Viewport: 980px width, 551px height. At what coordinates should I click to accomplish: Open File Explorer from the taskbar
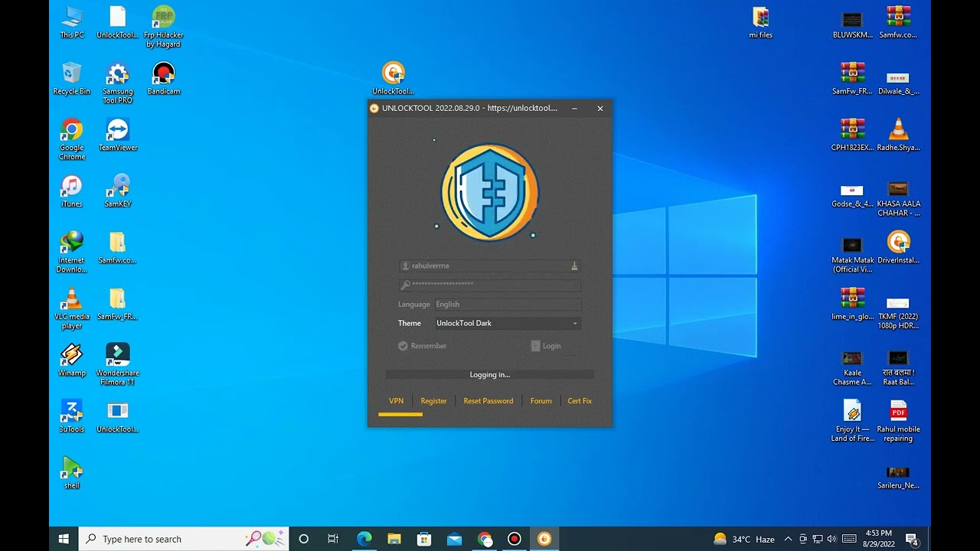coord(394,539)
